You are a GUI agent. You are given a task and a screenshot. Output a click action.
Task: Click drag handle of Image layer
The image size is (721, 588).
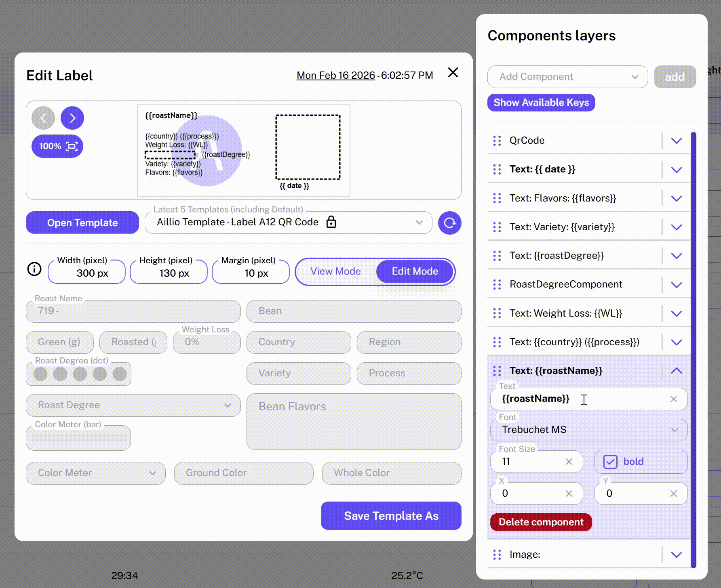(497, 554)
